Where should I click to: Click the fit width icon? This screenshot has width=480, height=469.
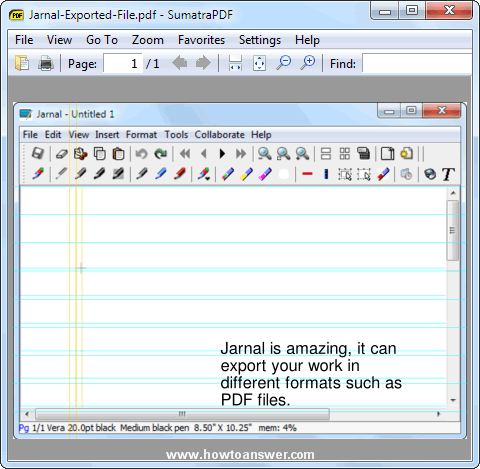pyautogui.click(x=235, y=63)
